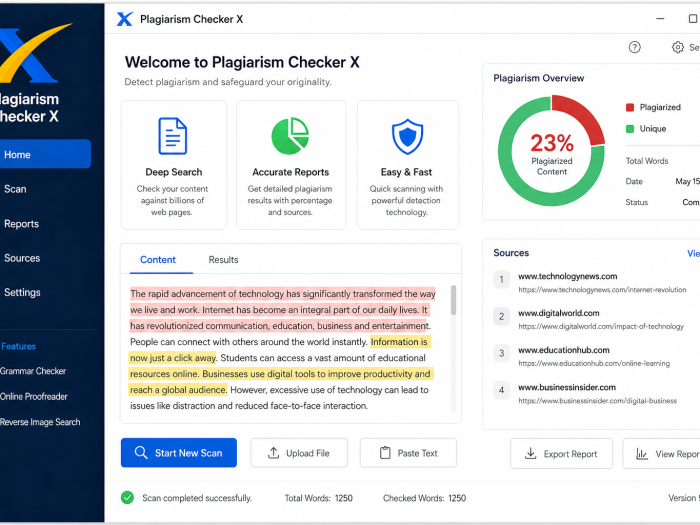Click the Upload File button
This screenshot has width=700, height=525.
click(x=299, y=453)
